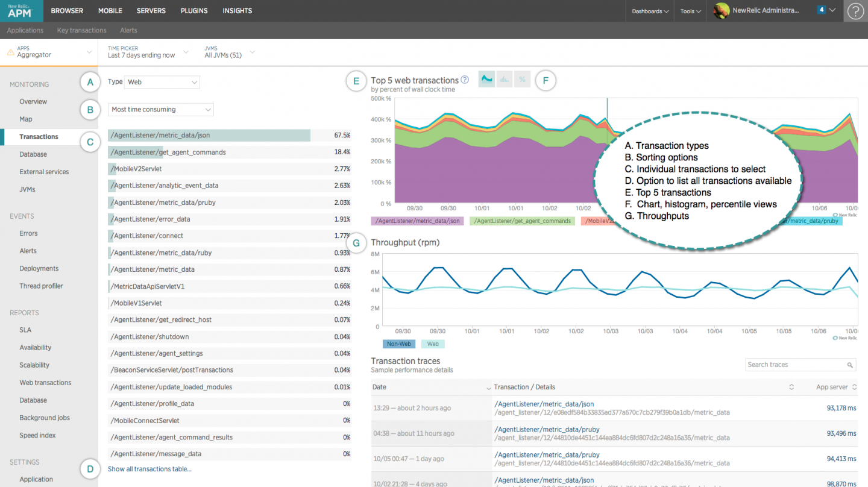Sort traces by Transaction / Details arrows
Screen dimensions: 868x487
791,387
